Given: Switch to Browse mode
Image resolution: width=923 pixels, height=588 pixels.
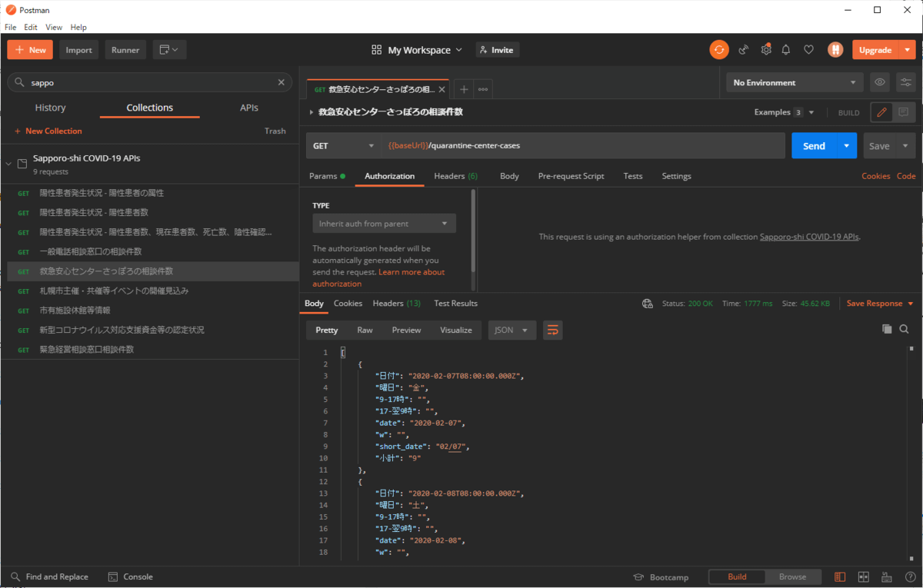Looking at the screenshot, I should coord(792,576).
